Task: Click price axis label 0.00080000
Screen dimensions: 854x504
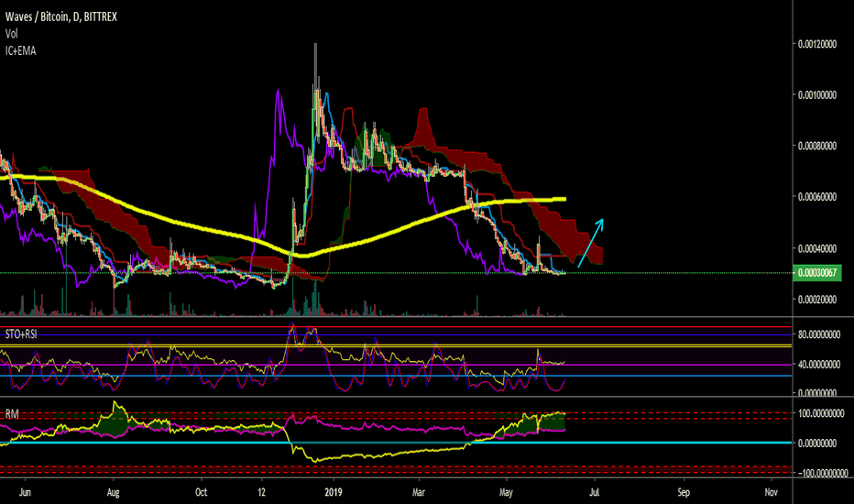Action: (x=817, y=146)
